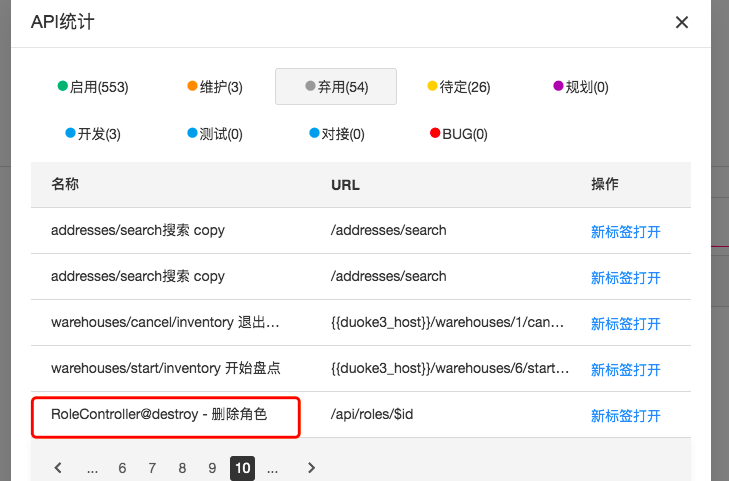
Task: Filter by 开发(3) status
Action: [x=93, y=134]
